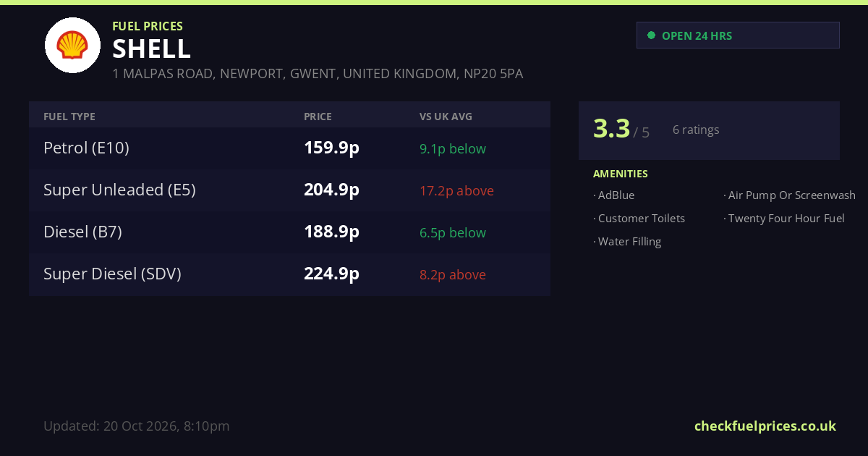Click the OPEN 24 HRS badge

[738, 35]
